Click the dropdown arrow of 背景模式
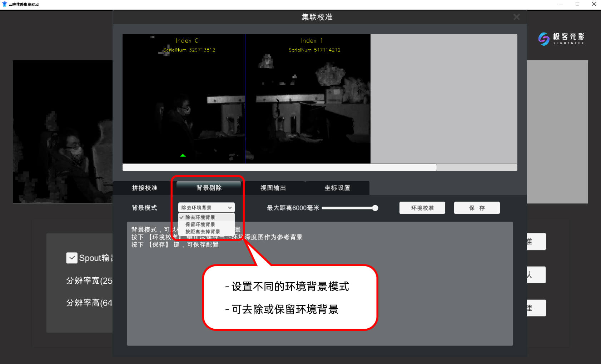Viewport: 601px width, 364px height. (230, 208)
